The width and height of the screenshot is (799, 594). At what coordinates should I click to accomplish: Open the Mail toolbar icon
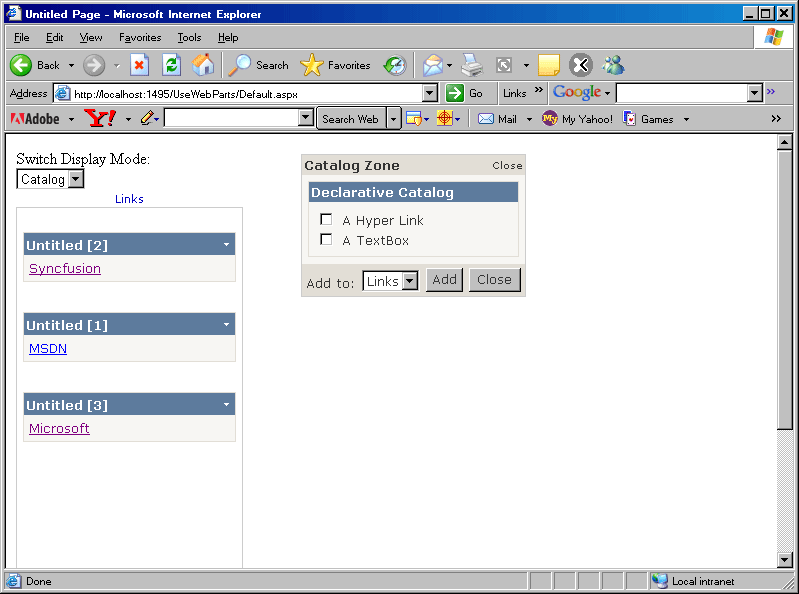432,65
